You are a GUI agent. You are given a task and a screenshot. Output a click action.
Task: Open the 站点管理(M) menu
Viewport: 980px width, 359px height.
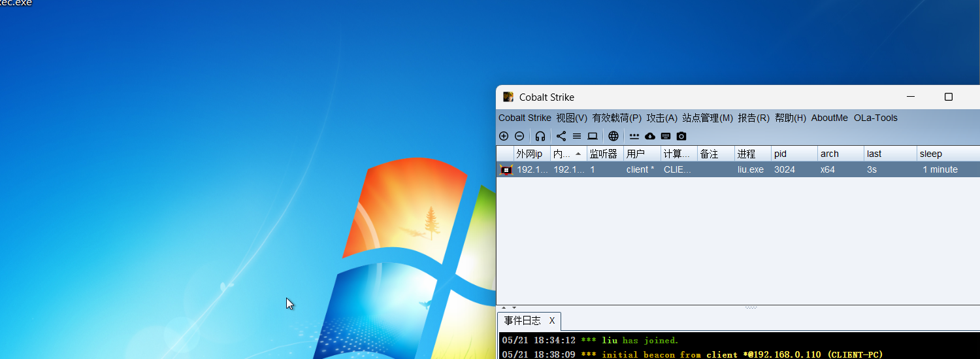[x=708, y=118]
